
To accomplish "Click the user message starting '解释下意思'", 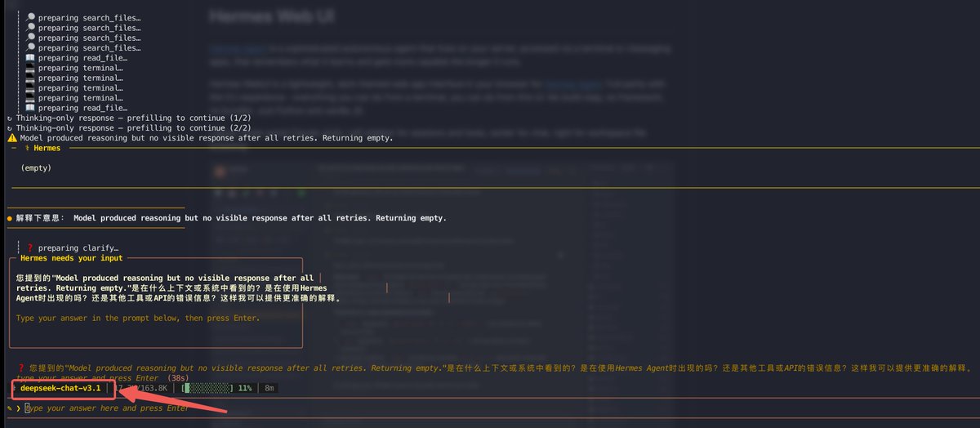I will 231,219.
